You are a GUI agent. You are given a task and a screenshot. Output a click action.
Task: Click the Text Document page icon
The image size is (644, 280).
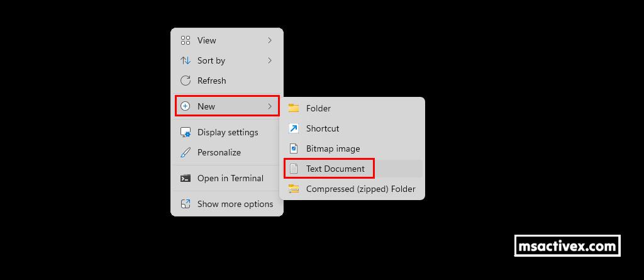pos(294,169)
